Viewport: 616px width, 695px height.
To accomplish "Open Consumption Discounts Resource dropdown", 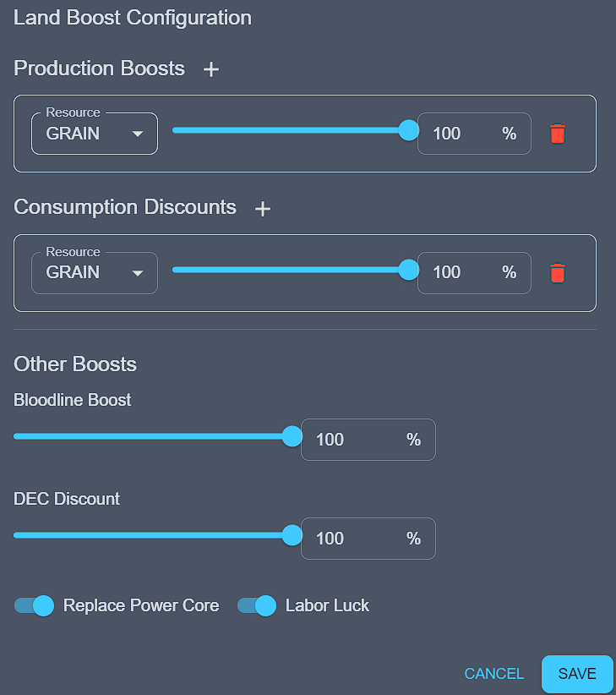I will click(x=95, y=273).
